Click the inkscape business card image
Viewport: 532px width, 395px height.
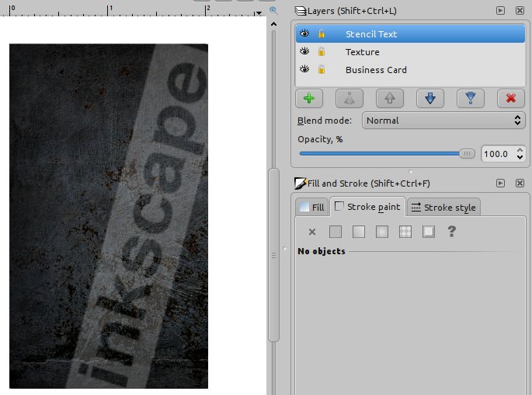pos(109,216)
